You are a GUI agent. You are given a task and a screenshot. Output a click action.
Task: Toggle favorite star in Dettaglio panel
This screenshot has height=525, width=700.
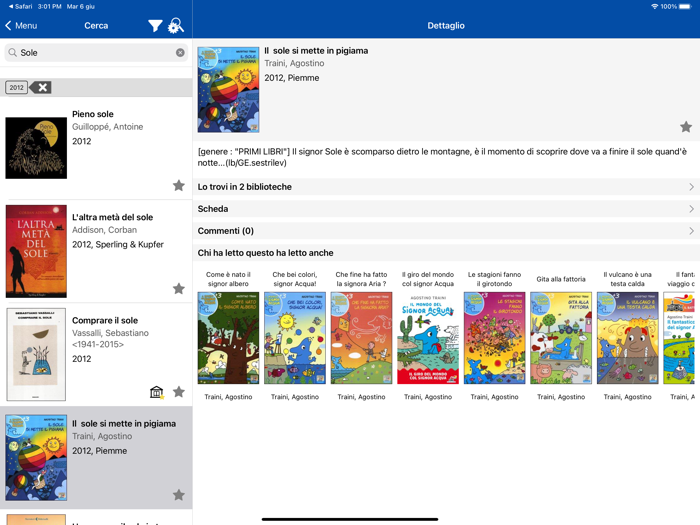(686, 127)
